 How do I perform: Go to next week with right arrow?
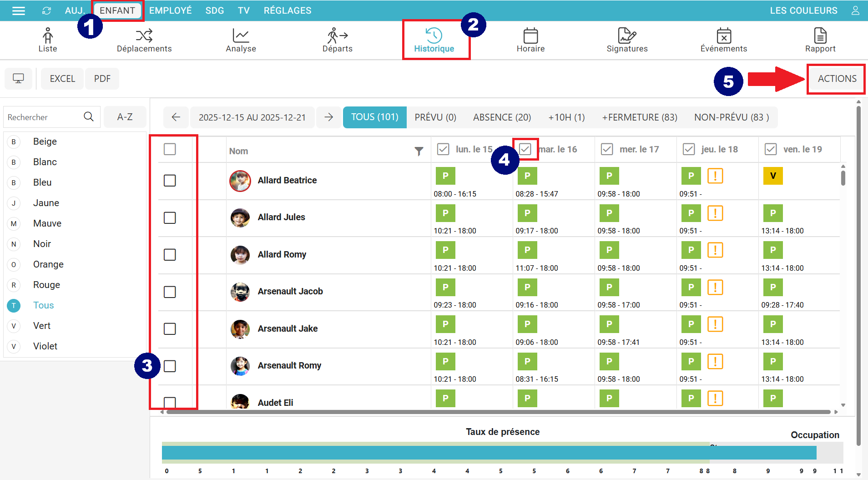click(328, 117)
